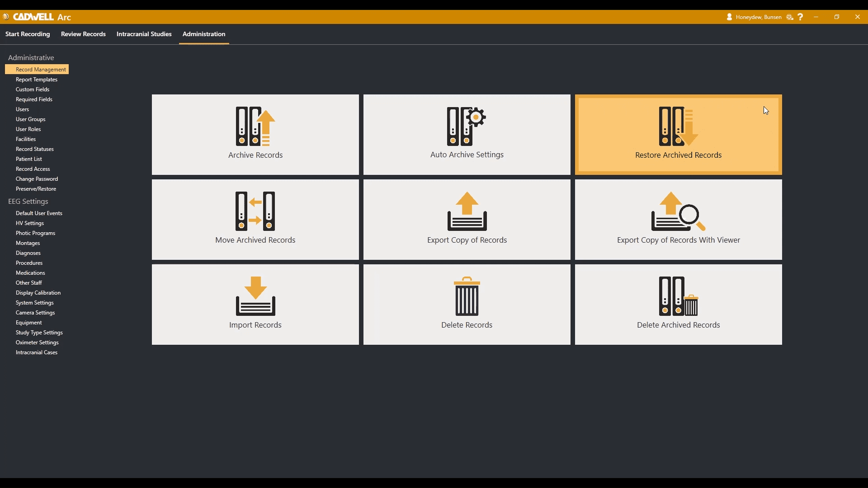Viewport: 868px width, 488px height.
Task: Open the Start Recording tab
Action: click(x=27, y=34)
